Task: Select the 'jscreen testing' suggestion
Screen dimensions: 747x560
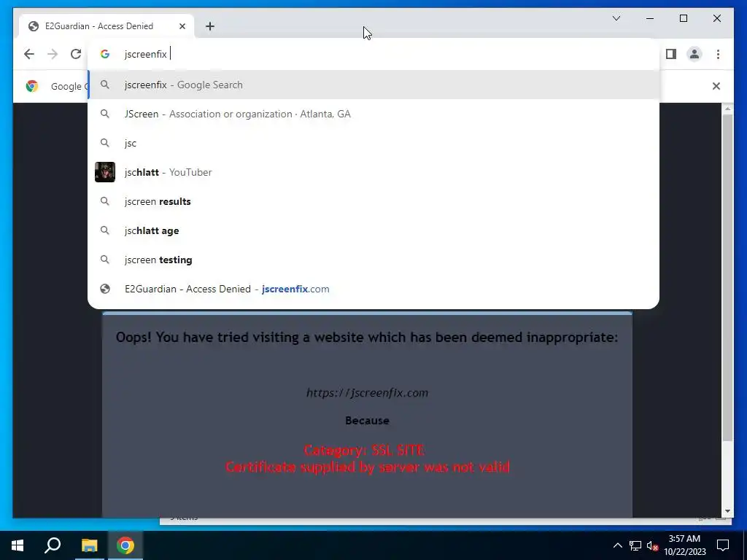Action: [373, 260]
